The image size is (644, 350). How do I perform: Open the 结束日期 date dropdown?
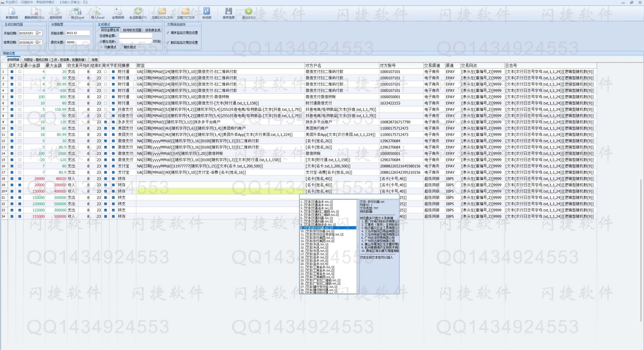pyautogui.click(x=40, y=42)
